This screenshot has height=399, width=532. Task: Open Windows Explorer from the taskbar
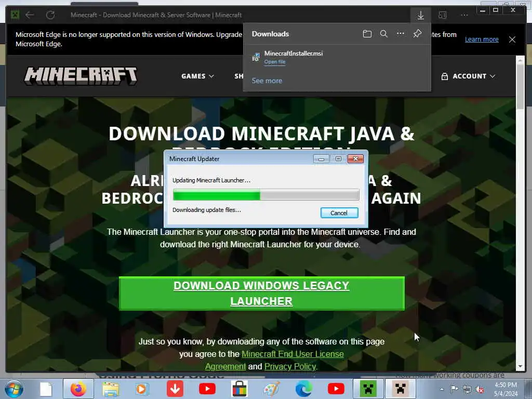[111, 389]
